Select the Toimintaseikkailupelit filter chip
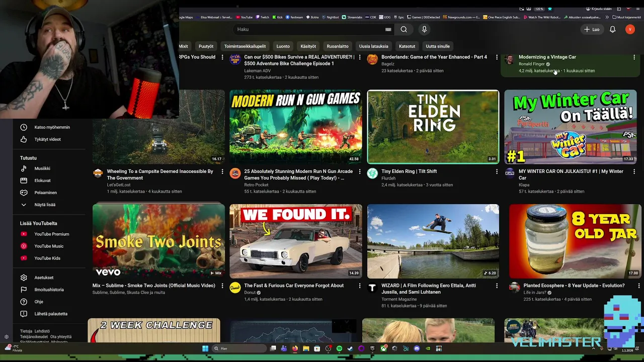The height and width of the screenshot is (362, 644). 245,46
